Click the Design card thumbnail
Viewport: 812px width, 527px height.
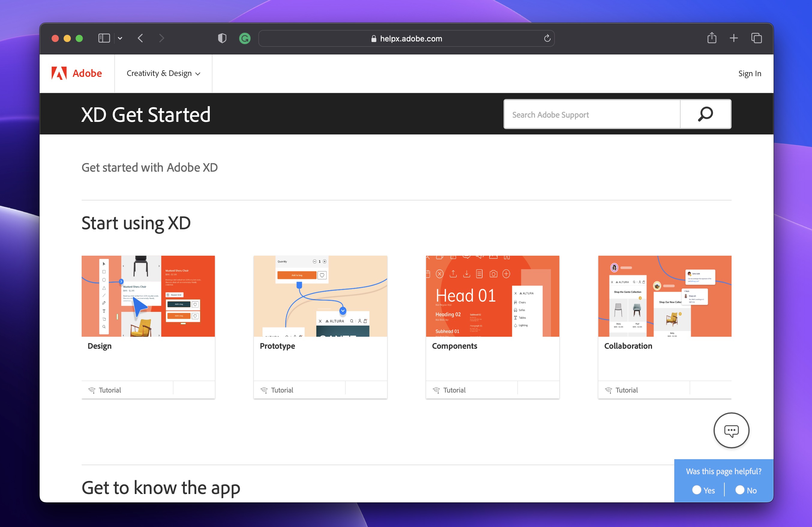point(148,296)
